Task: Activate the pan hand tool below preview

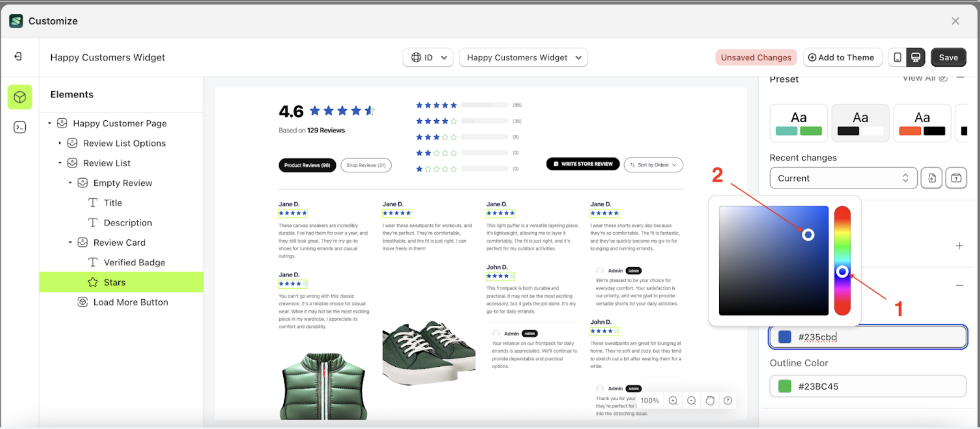Action: [710, 400]
